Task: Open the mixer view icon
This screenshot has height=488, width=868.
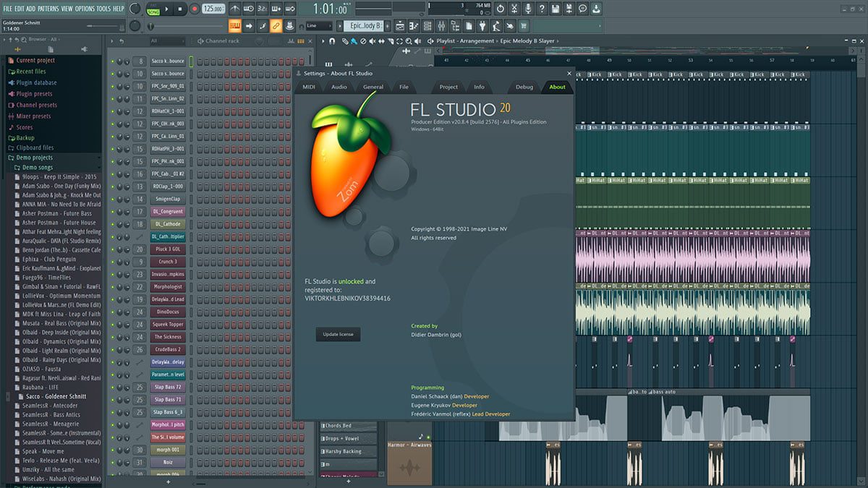Action: pos(441,26)
